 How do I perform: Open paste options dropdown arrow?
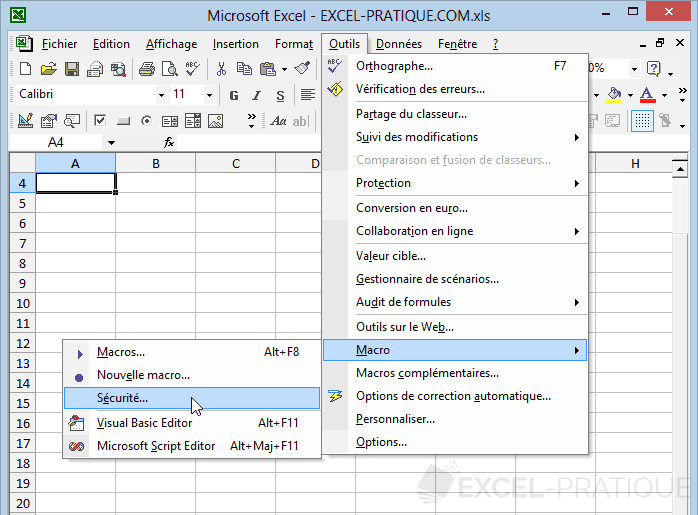[x=284, y=69]
